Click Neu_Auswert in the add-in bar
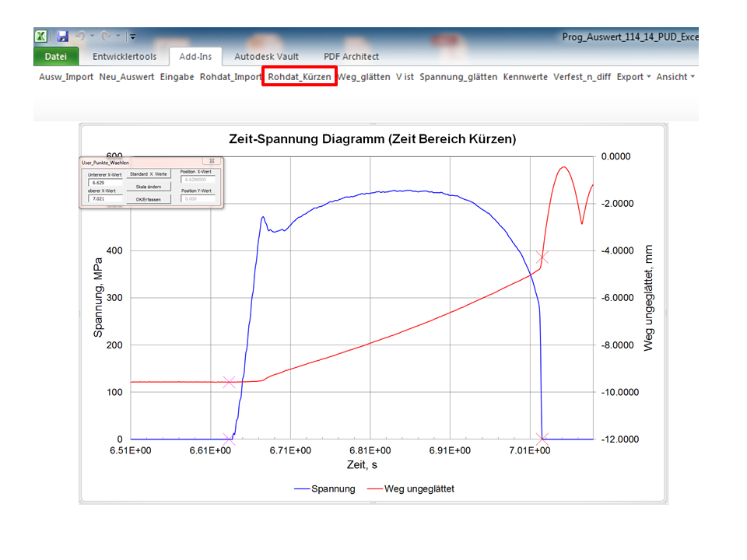 127,77
